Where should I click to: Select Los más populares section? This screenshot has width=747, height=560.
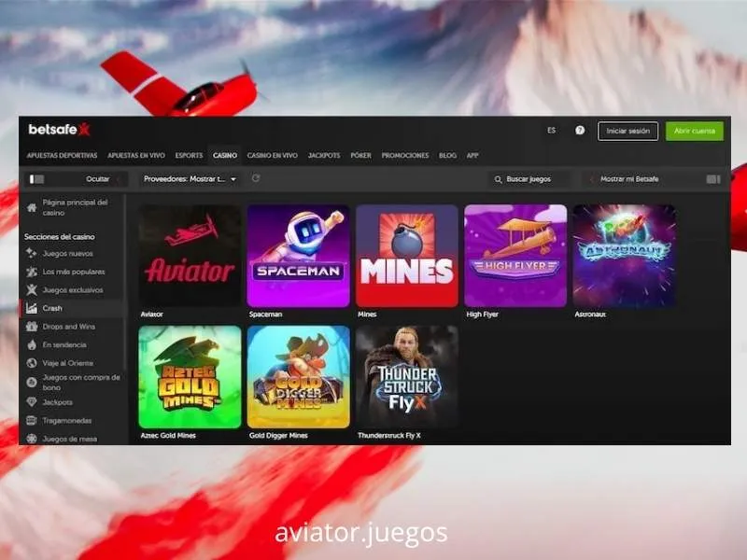click(74, 272)
